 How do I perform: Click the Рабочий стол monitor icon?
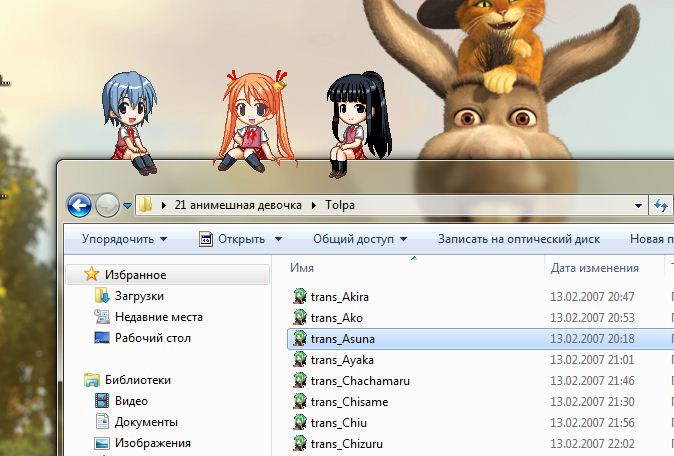(102, 338)
